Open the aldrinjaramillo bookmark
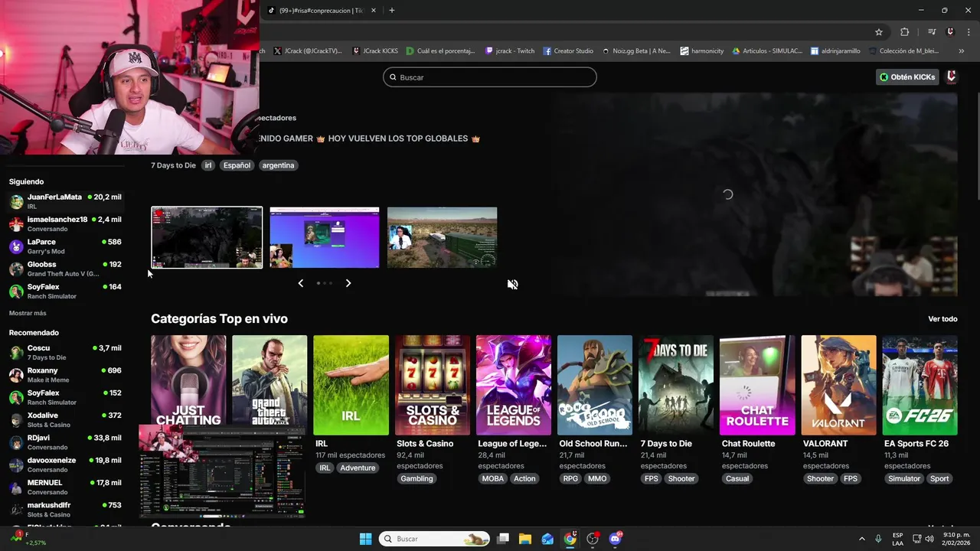Image resolution: width=980 pixels, height=551 pixels. tap(835, 51)
